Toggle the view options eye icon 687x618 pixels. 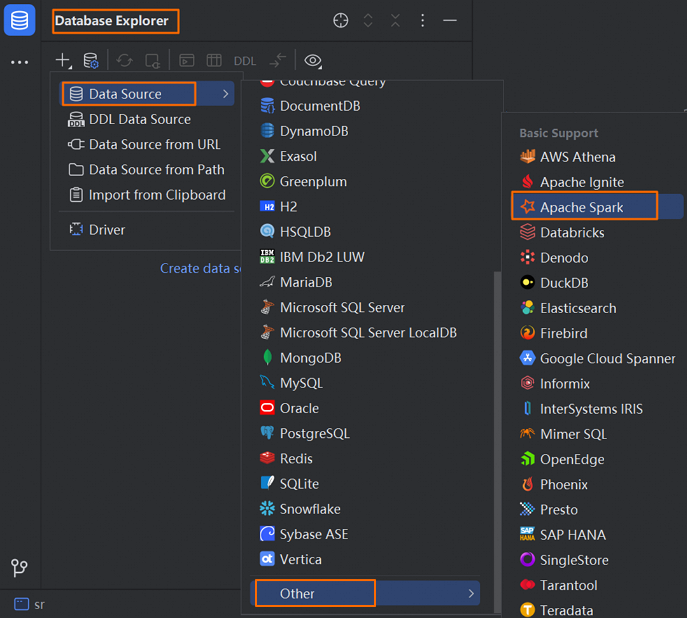tap(313, 60)
